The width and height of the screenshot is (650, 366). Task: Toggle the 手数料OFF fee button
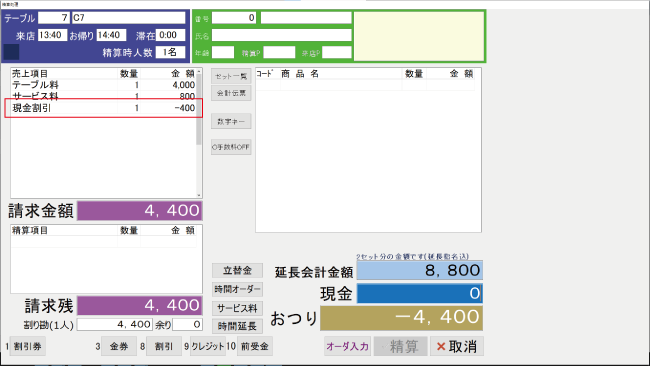pos(231,147)
